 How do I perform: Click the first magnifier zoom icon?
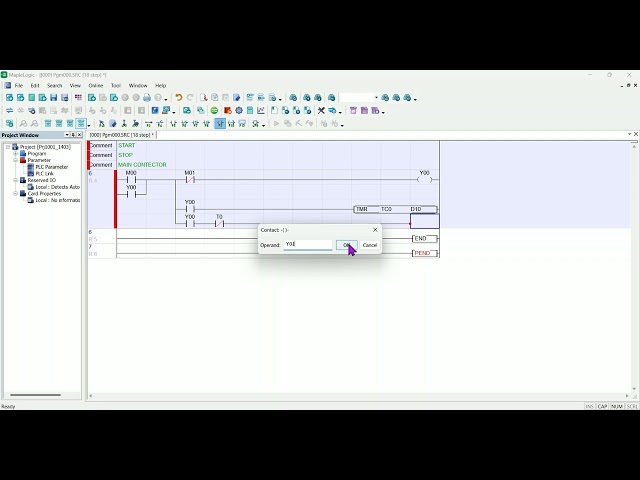[23, 124]
